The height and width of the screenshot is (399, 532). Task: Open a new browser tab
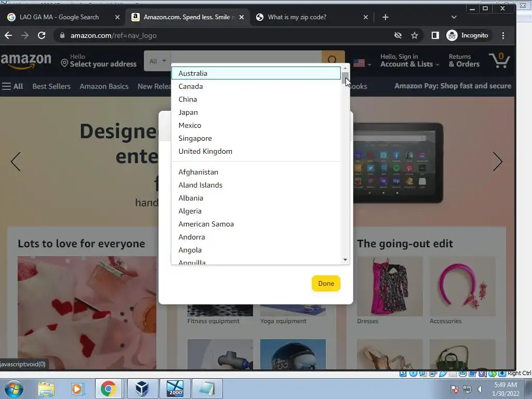pyautogui.click(x=385, y=17)
